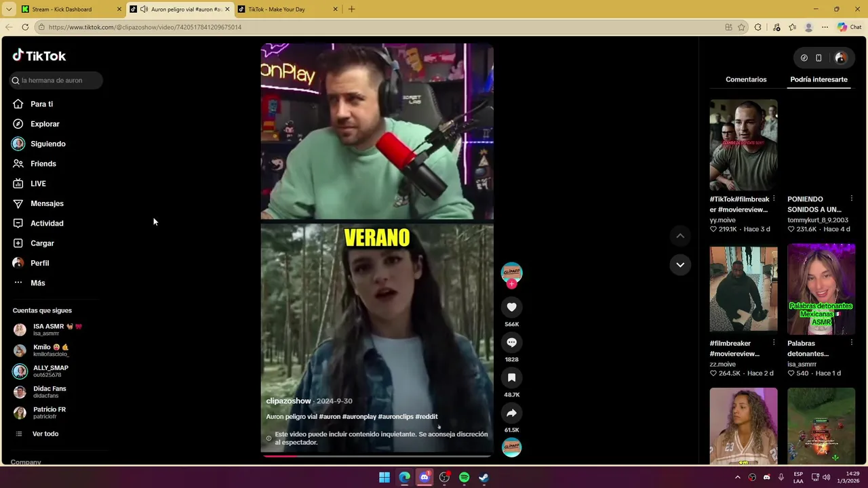Close the Auron peligro vial tab
Screen dimensions: 868x488
click(227, 9)
